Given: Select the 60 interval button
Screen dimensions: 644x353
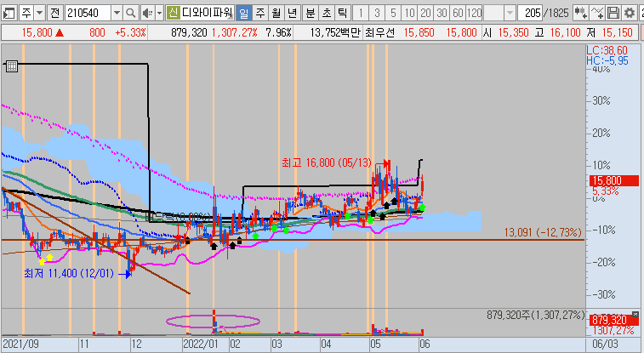Looking at the screenshot, I should coord(458,13).
